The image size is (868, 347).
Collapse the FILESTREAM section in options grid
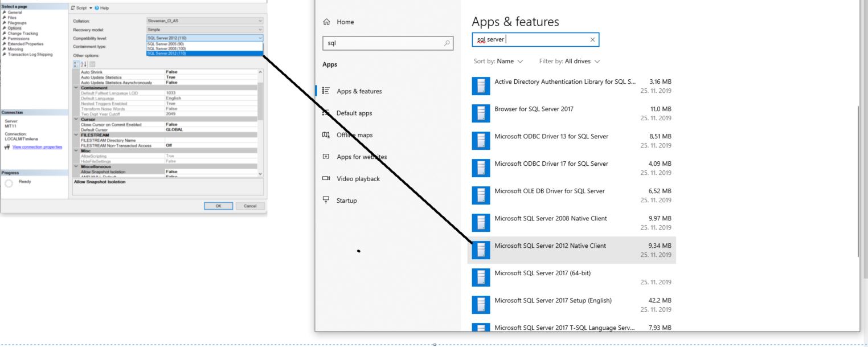tap(76, 135)
